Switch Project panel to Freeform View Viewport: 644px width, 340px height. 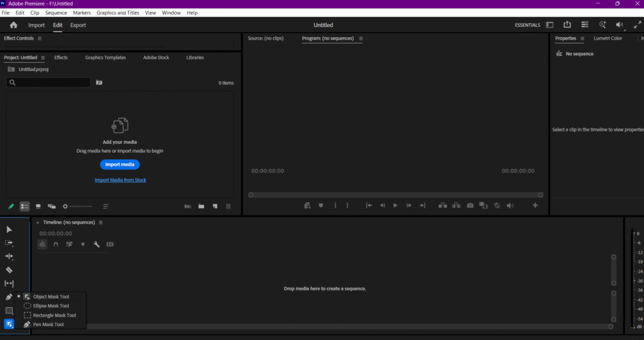click(x=52, y=207)
